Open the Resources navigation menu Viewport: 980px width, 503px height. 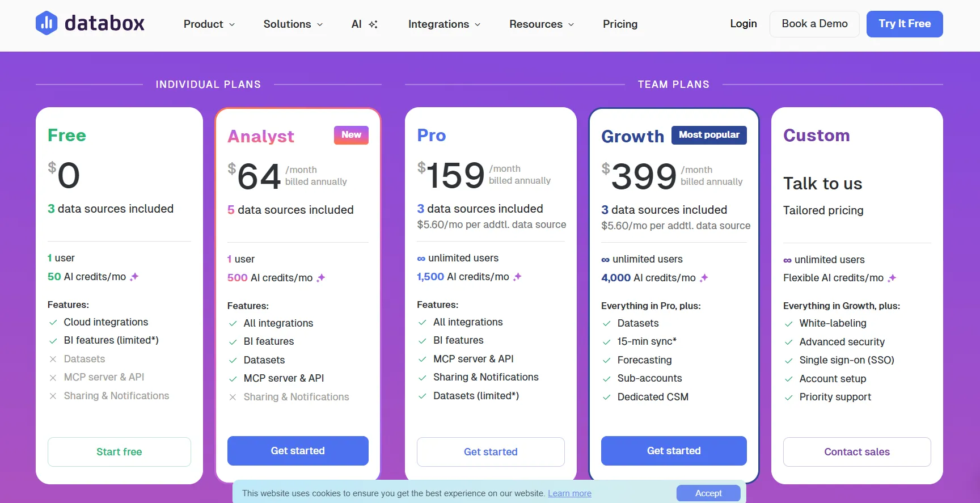click(x=542, y=24)
